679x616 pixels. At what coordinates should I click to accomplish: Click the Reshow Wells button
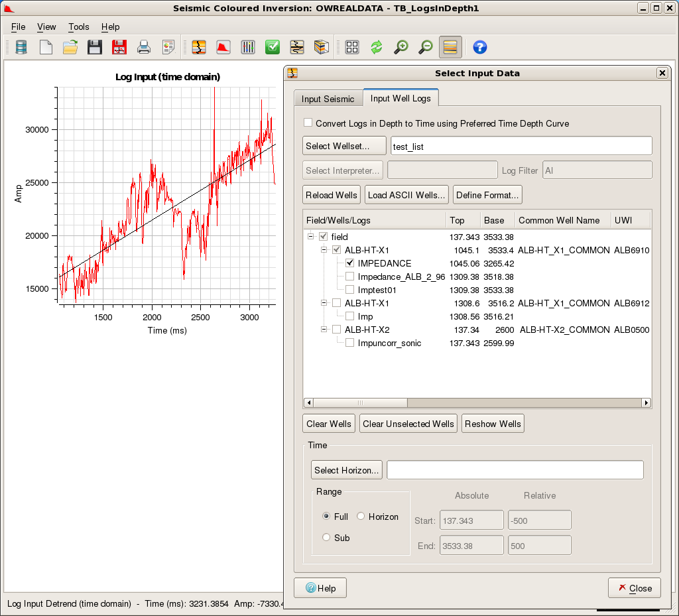(493, 423)
